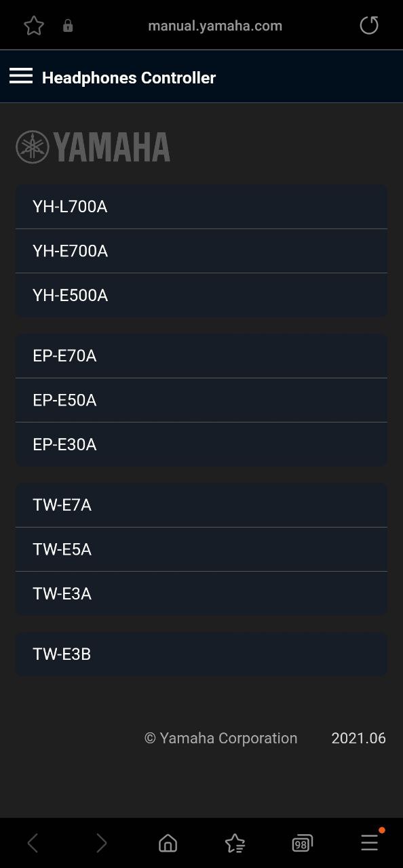Go forward using browser forward arrow
Image resolution: width=403 pixels, height=868 pixels.
(101, 843)
